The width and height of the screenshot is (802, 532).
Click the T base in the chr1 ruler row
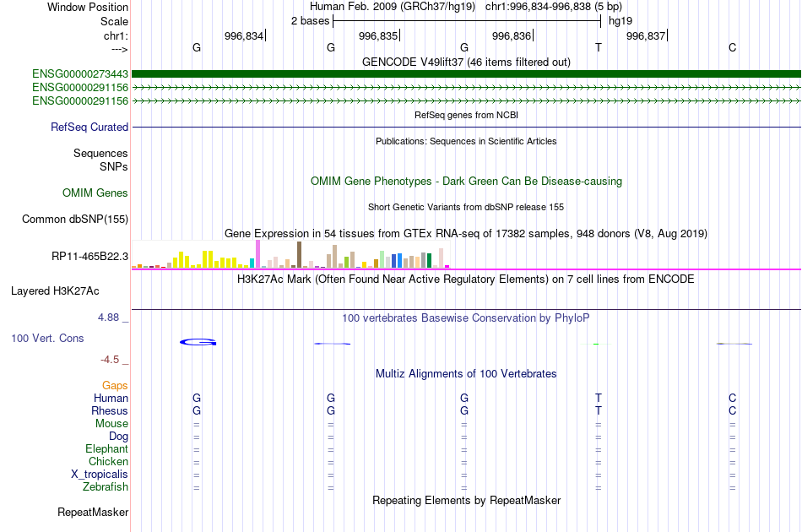pyautogui.click(x=599, y=47)
